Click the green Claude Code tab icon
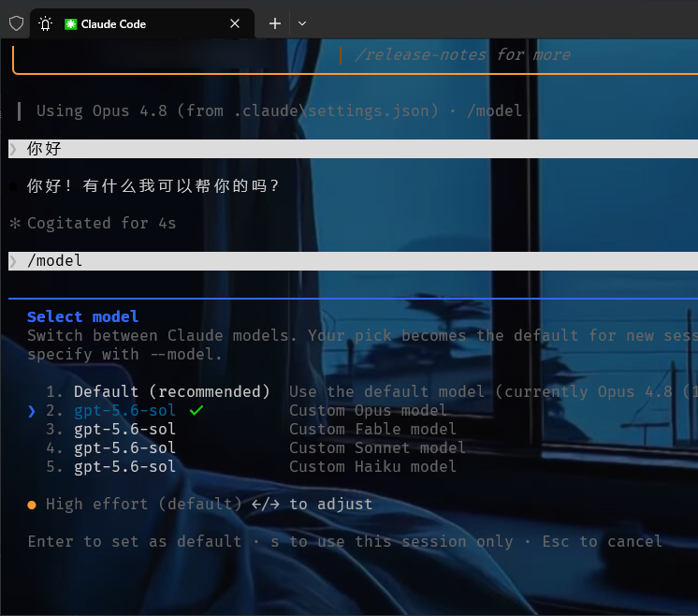The width and height of the screenshot is (698, 616). [x=70, y=24]
